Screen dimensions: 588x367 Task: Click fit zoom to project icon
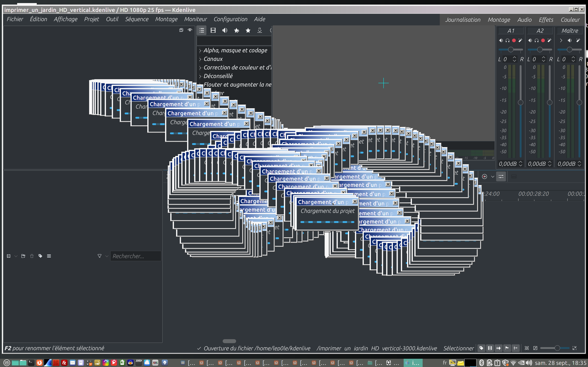pyautogui.click(x=527, y=348)
